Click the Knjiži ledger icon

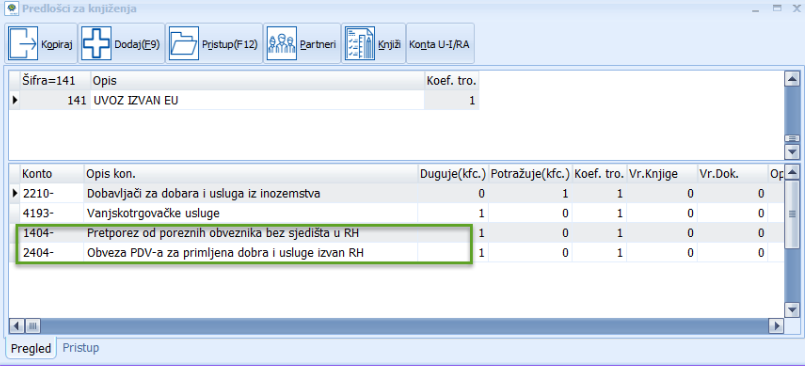pos(360,44)
